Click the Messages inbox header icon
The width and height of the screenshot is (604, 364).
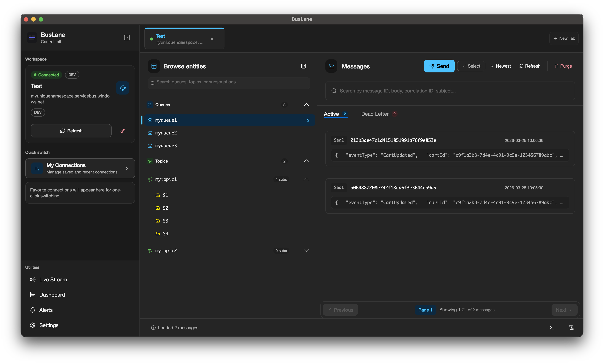point(331,66)
